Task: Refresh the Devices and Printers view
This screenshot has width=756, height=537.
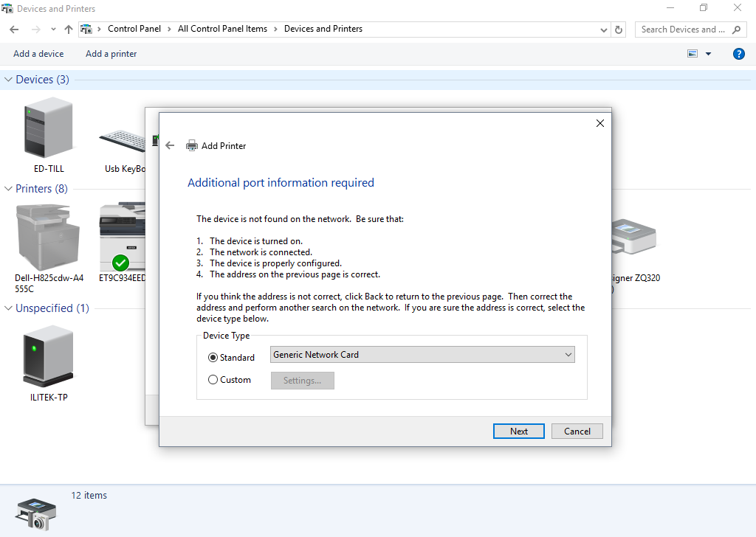Action: point(619,30)
